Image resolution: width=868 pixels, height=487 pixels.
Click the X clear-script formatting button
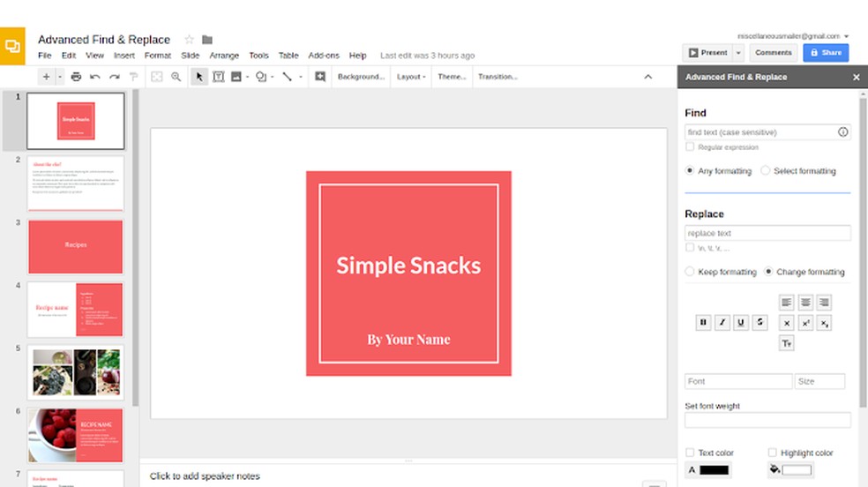pos(786,323)
